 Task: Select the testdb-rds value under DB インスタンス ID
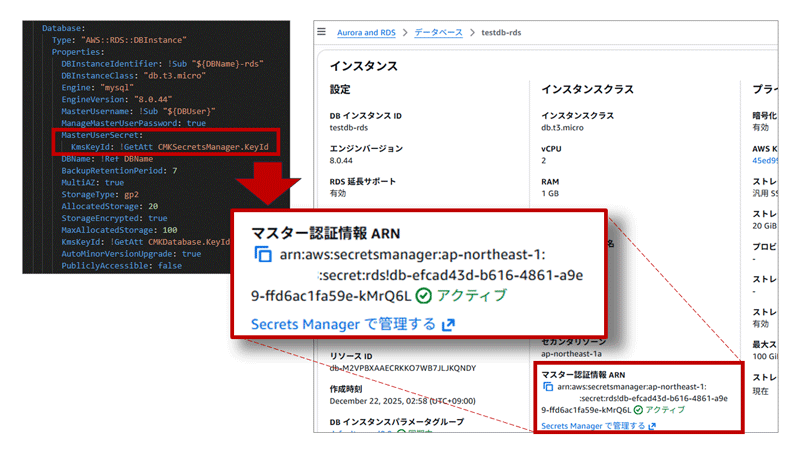(348, 128)
